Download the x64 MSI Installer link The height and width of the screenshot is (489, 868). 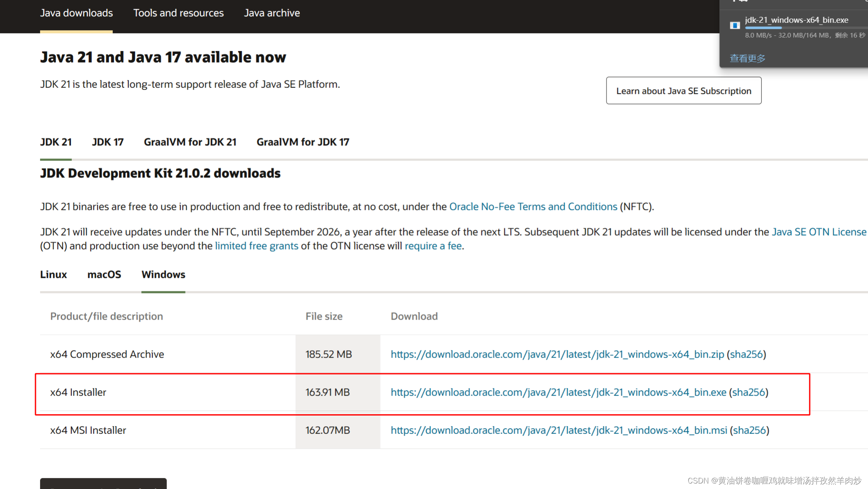[558, 430]
